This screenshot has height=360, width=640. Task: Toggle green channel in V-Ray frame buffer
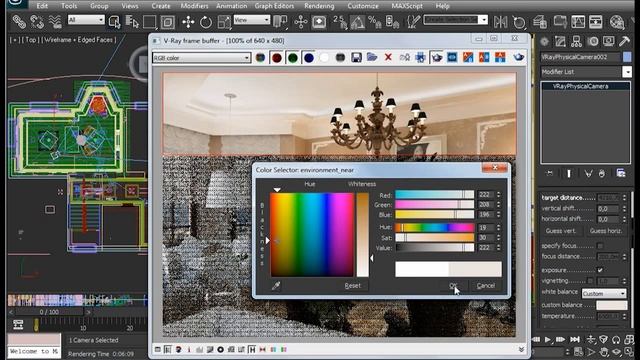coord(293,58)
